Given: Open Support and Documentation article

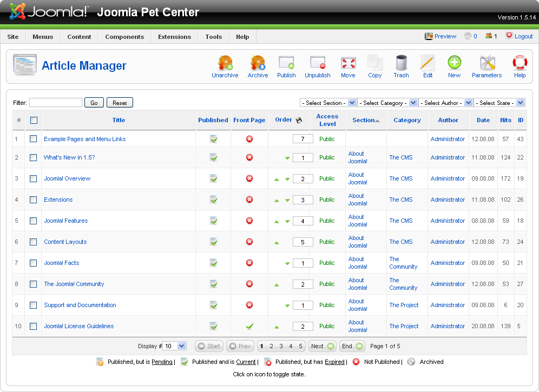Looking at the screenshot, I should pos(80,305).
